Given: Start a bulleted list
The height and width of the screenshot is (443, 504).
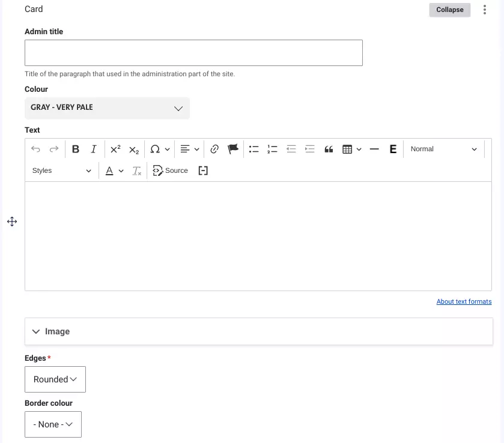Looking at the screenshot, I should 254,149.
